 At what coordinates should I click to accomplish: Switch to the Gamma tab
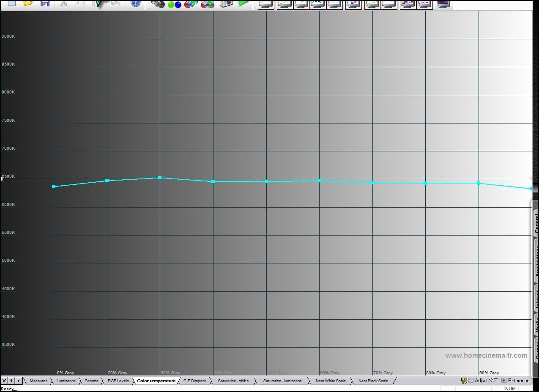tap(91, 381)
